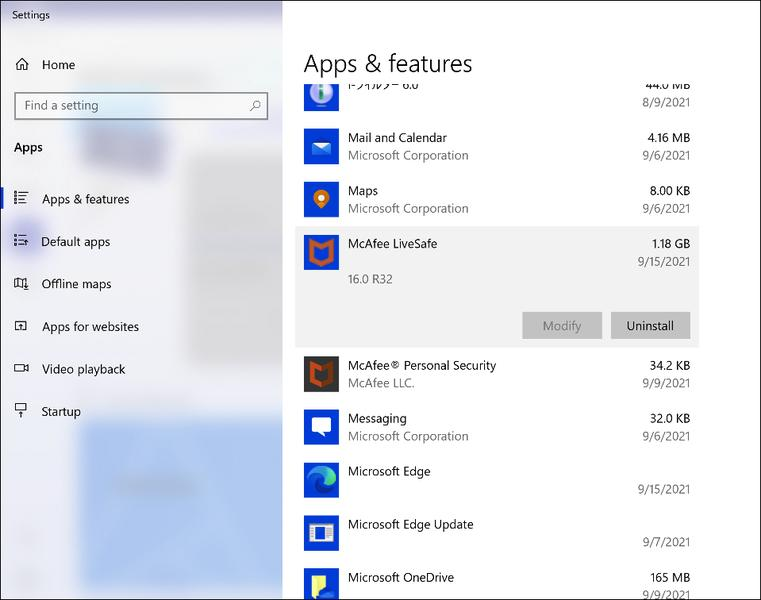Click the Apps for websites icon

(x=21, y=326)
